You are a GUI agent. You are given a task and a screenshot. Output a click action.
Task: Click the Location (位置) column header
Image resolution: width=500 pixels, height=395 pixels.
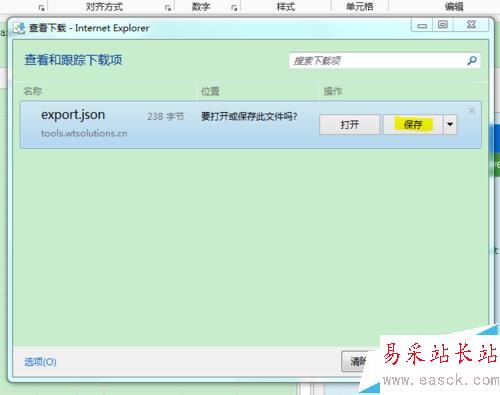point(210,91)
